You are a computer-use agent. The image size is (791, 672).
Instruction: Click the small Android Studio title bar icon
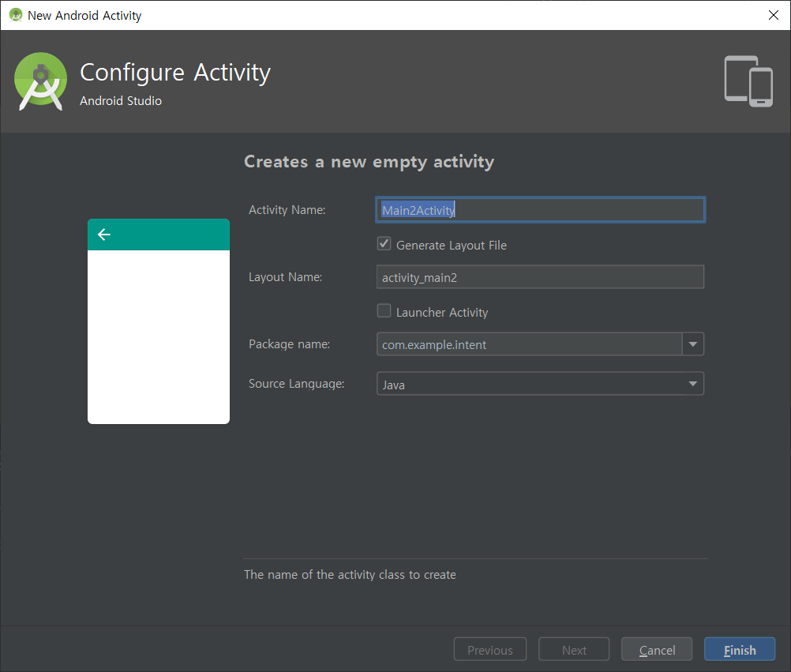(x=16, y=15)
